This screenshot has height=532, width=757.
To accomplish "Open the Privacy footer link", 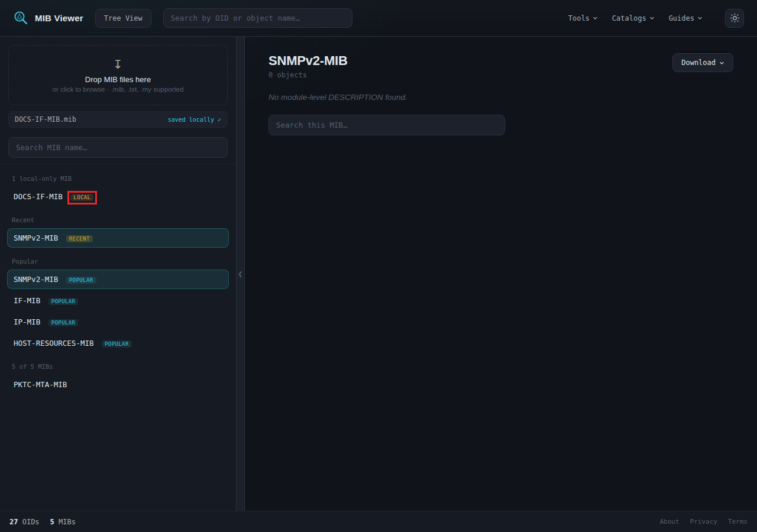I will click(703, 521).
